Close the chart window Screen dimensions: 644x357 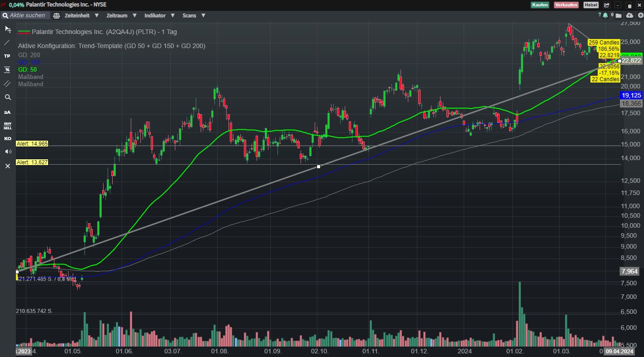(x=639, y=5)
